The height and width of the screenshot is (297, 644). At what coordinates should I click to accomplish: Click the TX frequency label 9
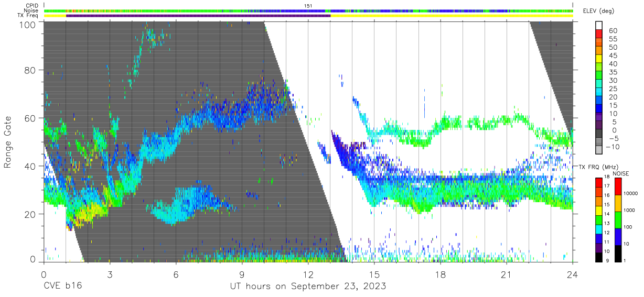[608, 261]
